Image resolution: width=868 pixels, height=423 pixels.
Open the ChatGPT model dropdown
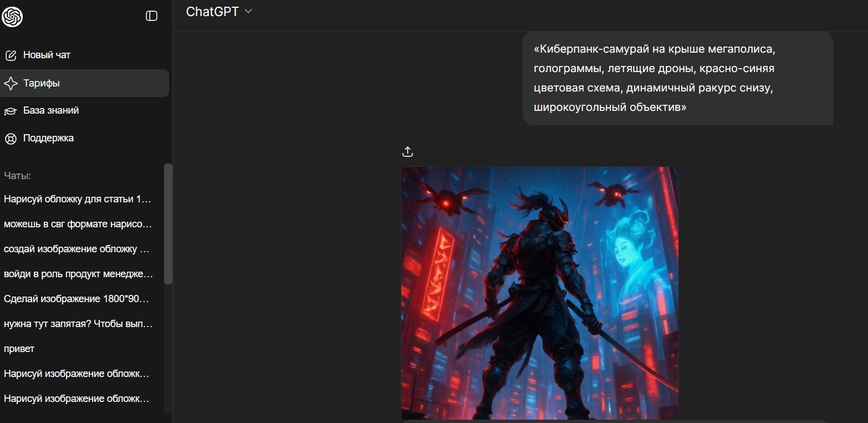pyautogui.click(x=219, y=12)
